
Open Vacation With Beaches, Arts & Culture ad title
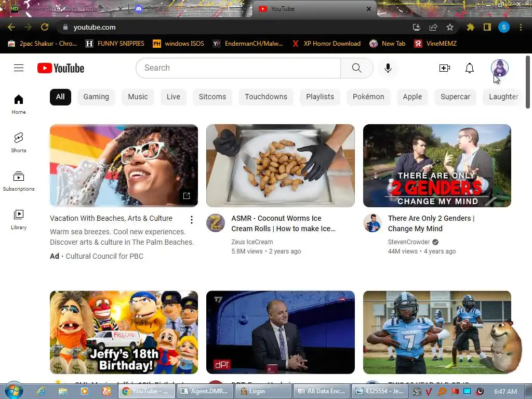pos(111,218)
